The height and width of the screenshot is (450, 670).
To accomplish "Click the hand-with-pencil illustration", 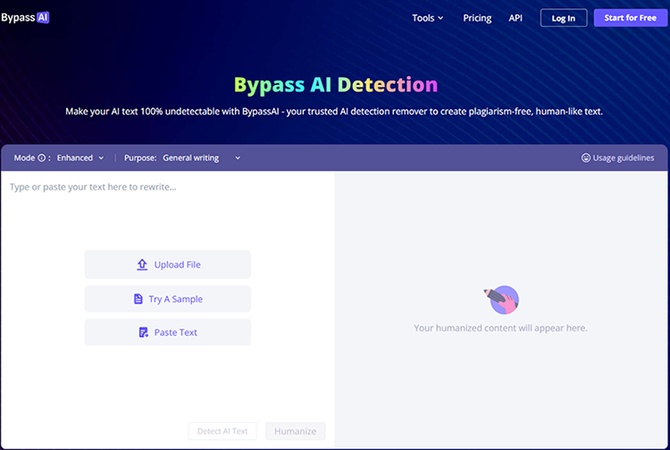I will tap(502, 300).
